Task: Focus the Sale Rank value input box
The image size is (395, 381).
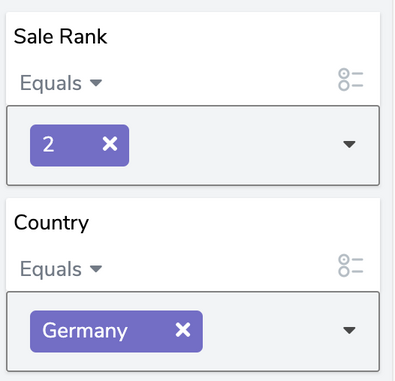Action: 193,145
